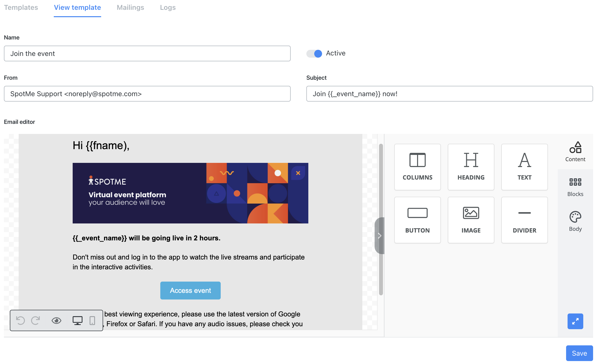
Task: Open the Content panel tab
Action: click(x=575, y=152)
